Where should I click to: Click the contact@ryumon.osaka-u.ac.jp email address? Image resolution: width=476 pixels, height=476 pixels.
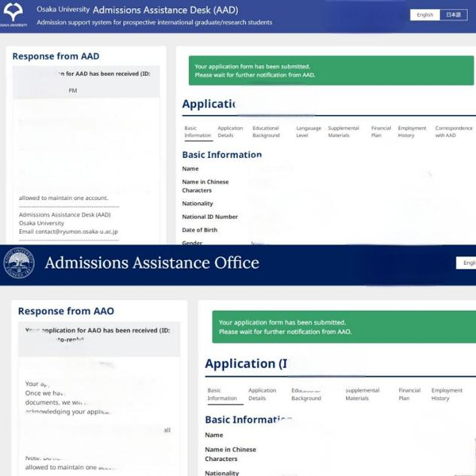click(x=76, y=232)
